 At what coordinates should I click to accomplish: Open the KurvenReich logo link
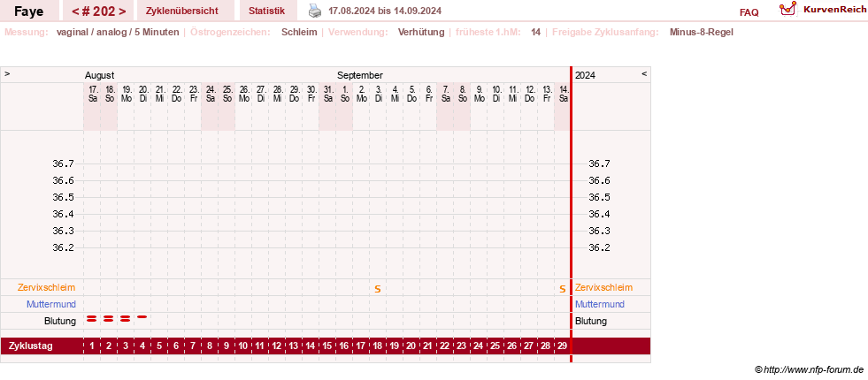click(x=823, y=10)
